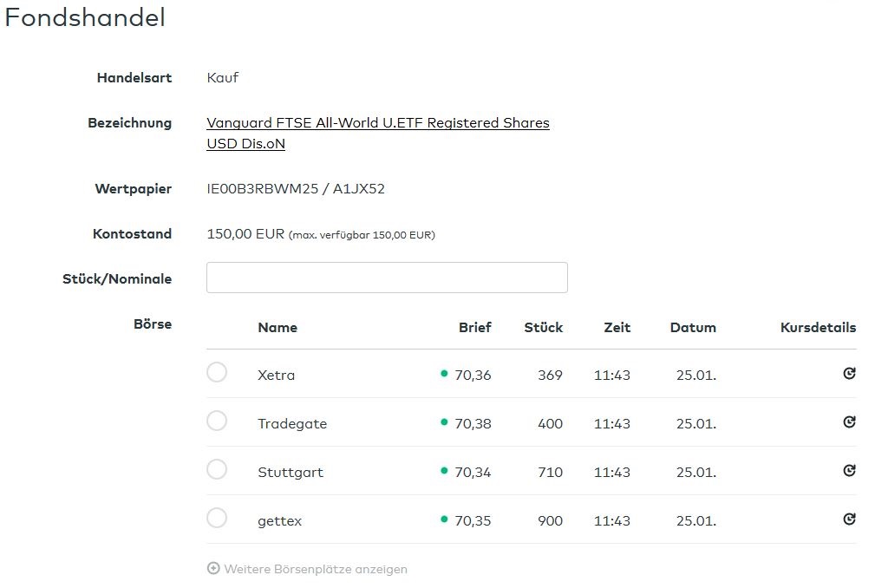The width and height of the screenshot is (875, 588).
Task: Click the Kursdetails column header
Action: tap(818, 328)
